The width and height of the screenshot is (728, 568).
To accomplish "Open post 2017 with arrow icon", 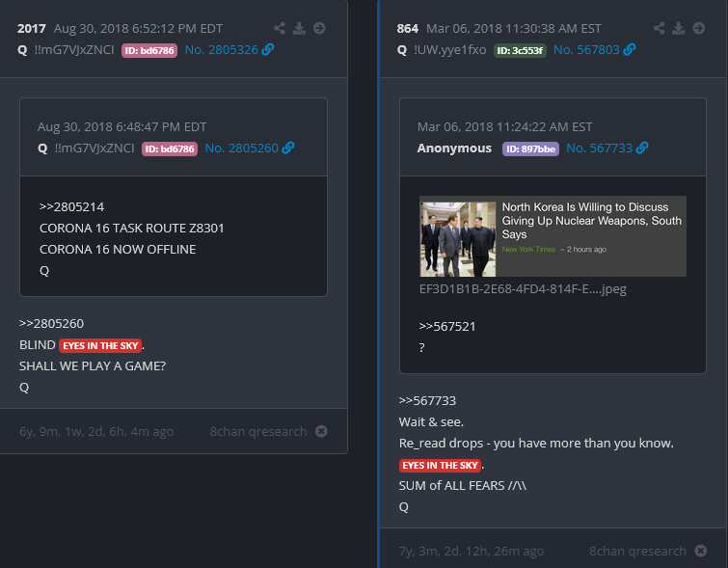I will point(319,28).
